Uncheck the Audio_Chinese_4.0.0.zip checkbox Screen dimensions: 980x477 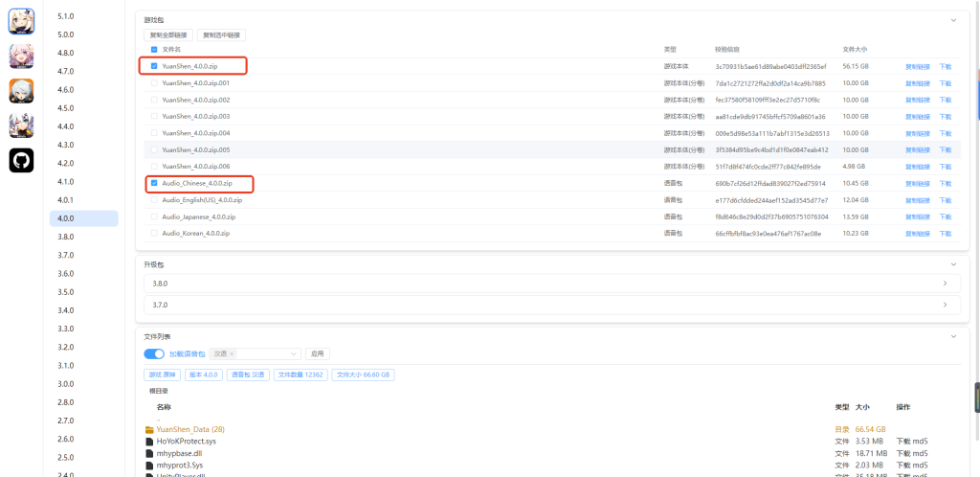pos(154,183)
